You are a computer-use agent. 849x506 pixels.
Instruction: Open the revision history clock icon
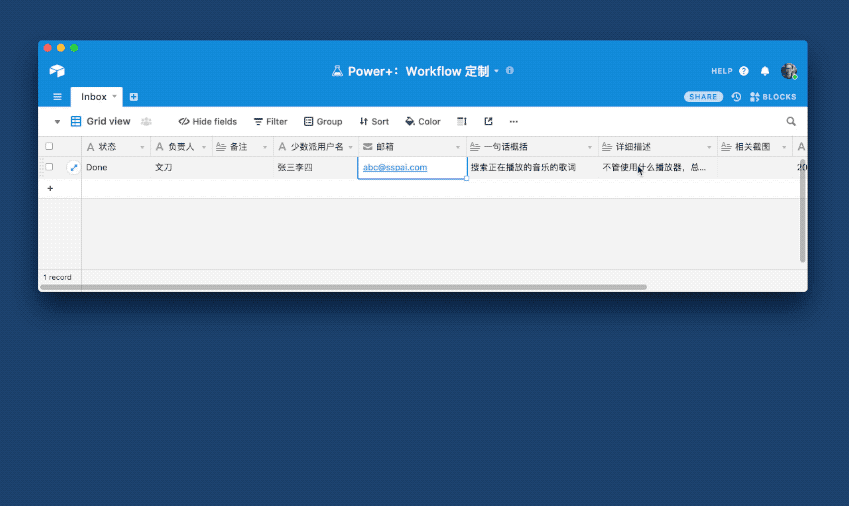tap(736, 97)
